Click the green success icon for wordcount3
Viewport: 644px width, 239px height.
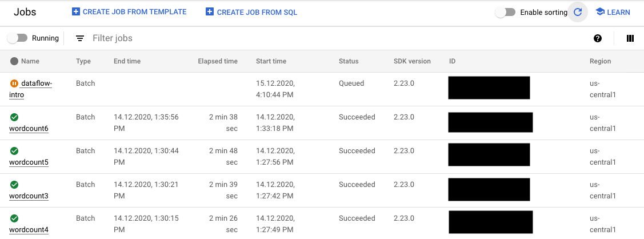click(14, 185)
